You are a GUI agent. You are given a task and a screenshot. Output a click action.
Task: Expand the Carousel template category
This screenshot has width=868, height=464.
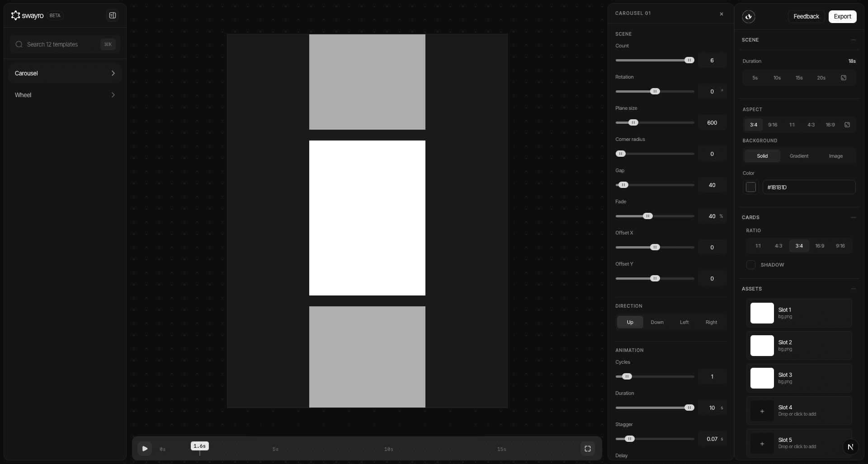tap(65, 73)
